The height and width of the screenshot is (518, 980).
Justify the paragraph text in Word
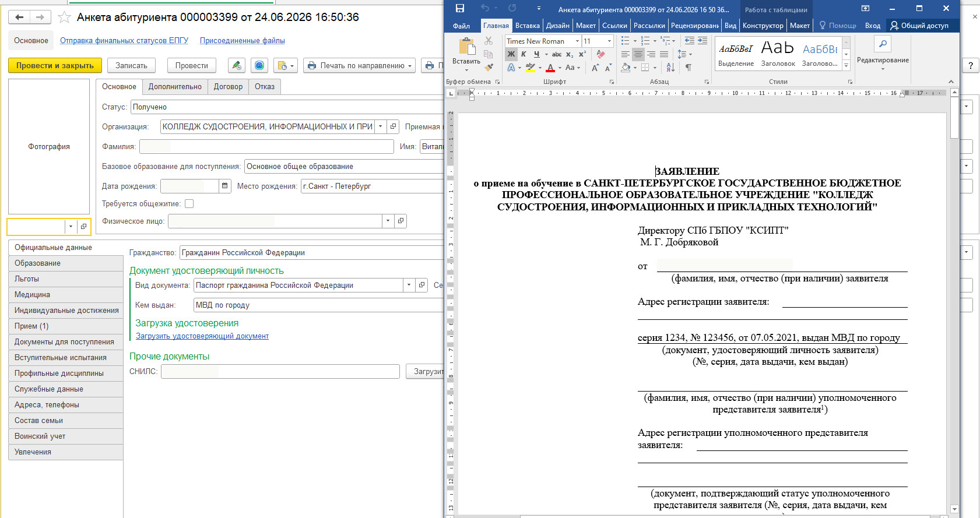(x=664, y=54)
